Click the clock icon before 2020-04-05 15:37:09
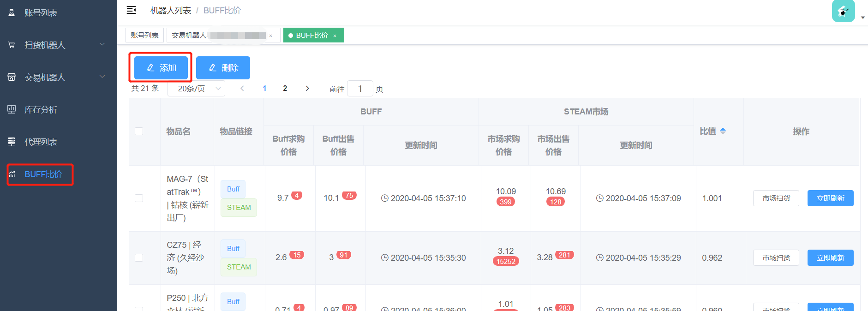868x311 pixels. (600, 198)
